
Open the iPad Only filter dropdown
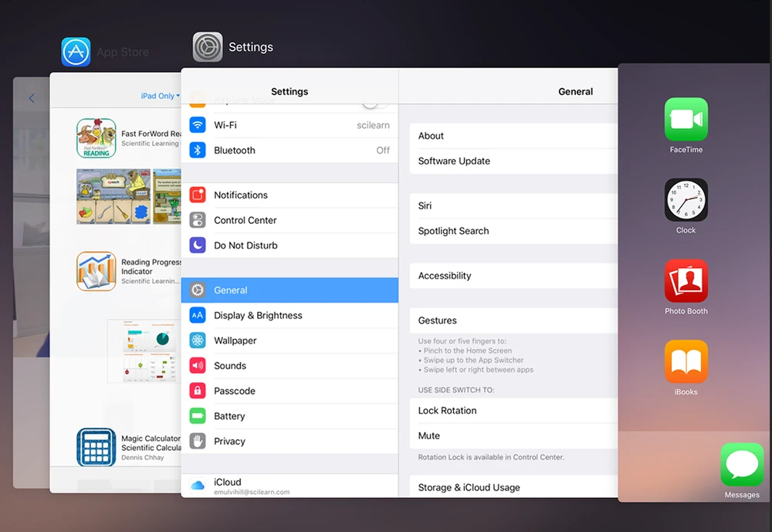pos(160,96)
